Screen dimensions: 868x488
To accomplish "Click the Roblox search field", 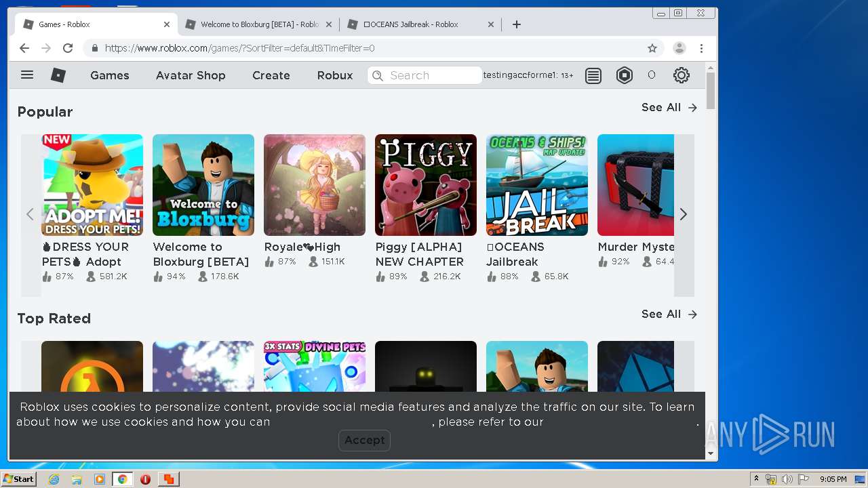I will point(425,75).
